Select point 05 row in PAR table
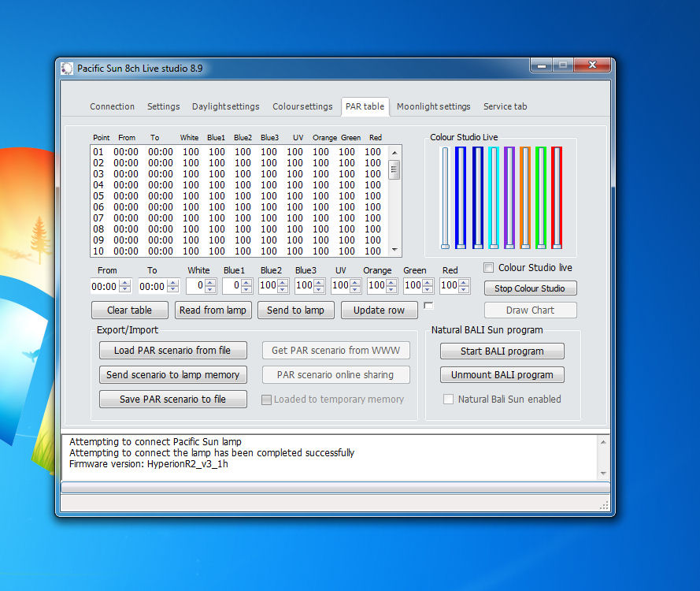700x591 pixels. (x=238, y=196)
